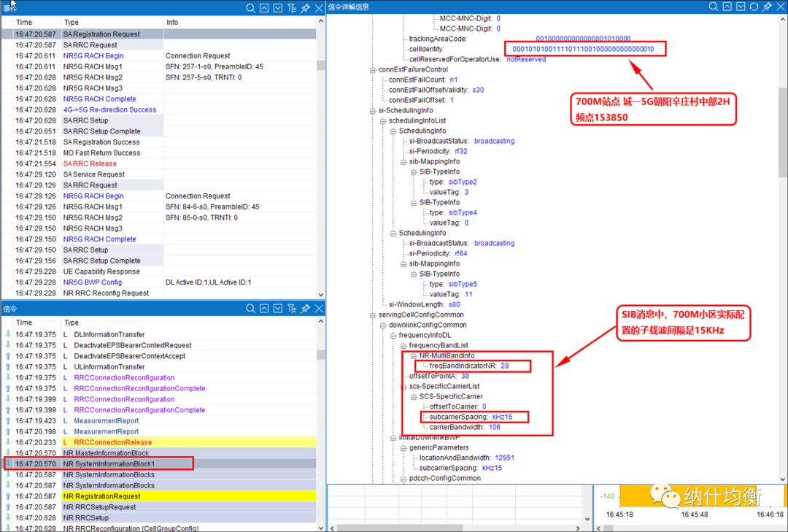Click the 信令详解信息 panel vertical scrollbar thumb
Viewport: 788px width, 532px height.
783,133
